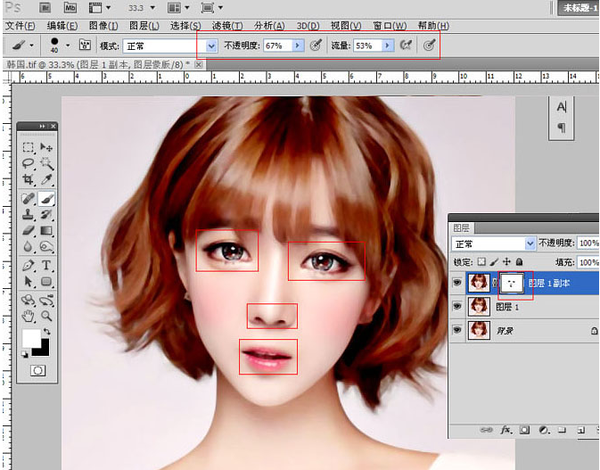600x470 pixels.
Task: Select the Rectangular Marquee tool
Action: [x=29, y=147]
